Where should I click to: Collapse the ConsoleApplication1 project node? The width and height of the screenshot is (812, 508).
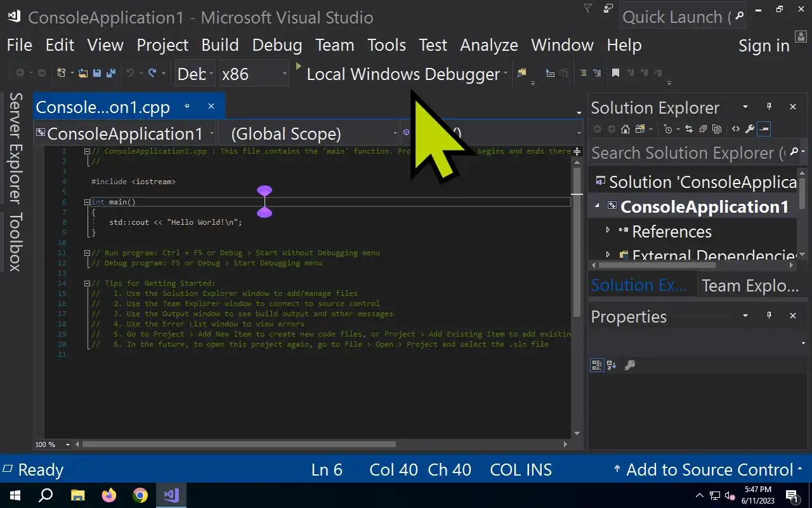pos(597,206)
